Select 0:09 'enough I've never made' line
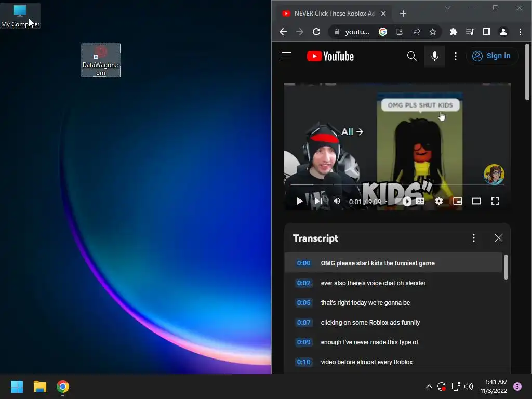 [x=393, y=342]
